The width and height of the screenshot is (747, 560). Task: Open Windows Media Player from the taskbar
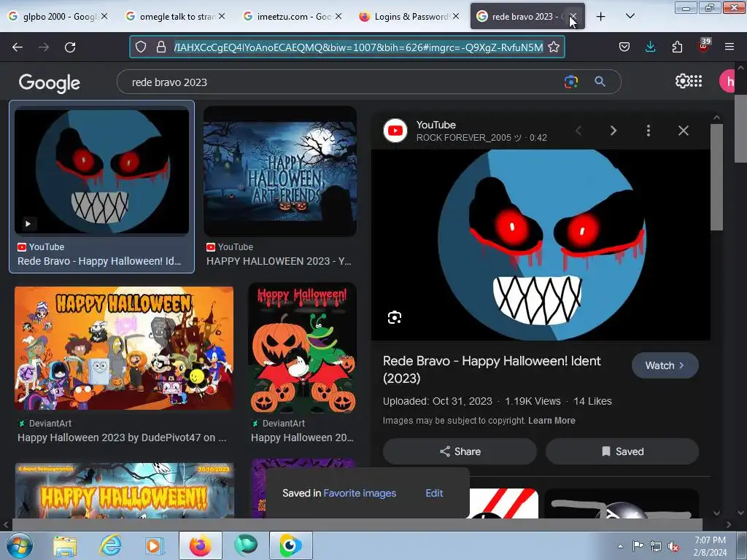point(154,545)
